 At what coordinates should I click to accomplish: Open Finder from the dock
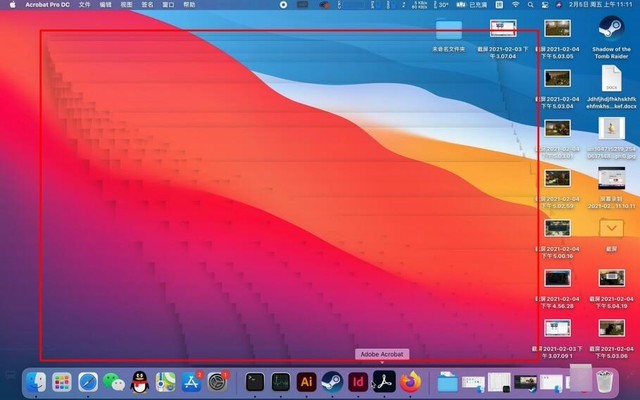(x=36, y=381)
